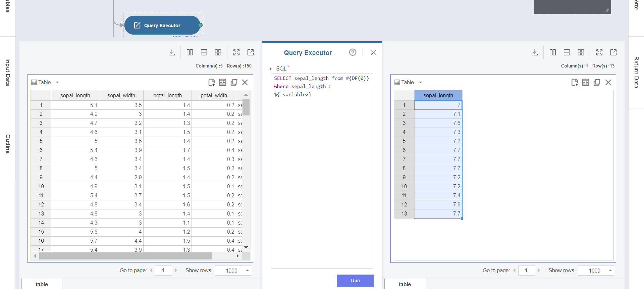Select grid layout in return data panel
This screenshot has width=644, height=289.
pyautogui.click(x=581, y=52)
